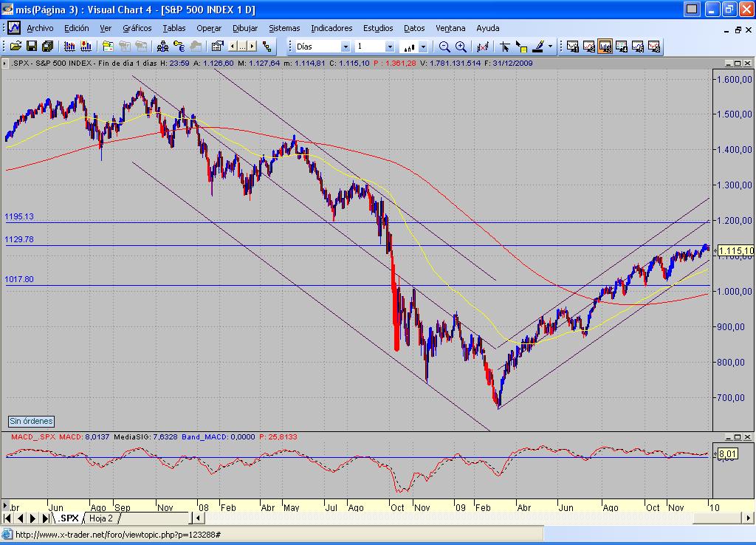Open the Gráficos menu
The image size is (756, 545).
(137, 28)
